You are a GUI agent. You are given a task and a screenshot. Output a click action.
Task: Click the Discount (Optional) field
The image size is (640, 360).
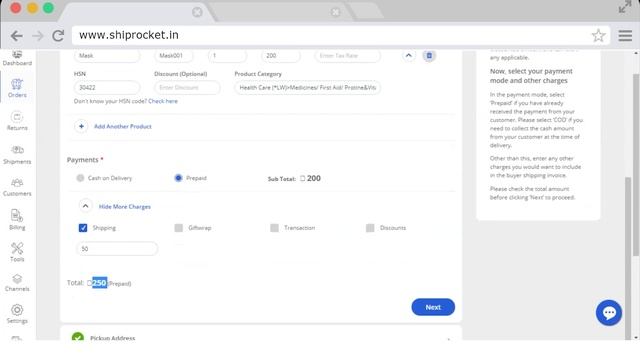click(x=187, y=88)
